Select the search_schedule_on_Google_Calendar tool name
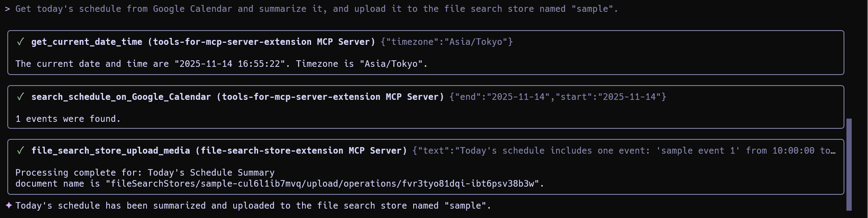The height and width of the screenshot is (218, 868). (x=121, y=97)
